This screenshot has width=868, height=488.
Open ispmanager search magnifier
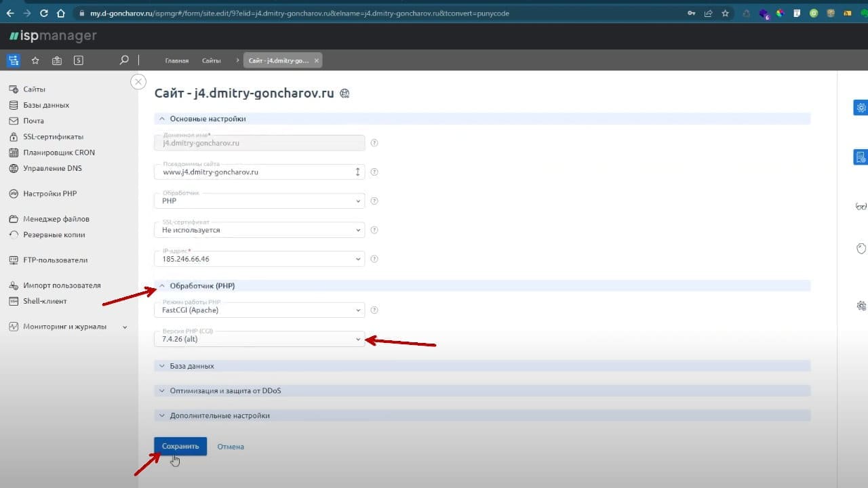124,60
